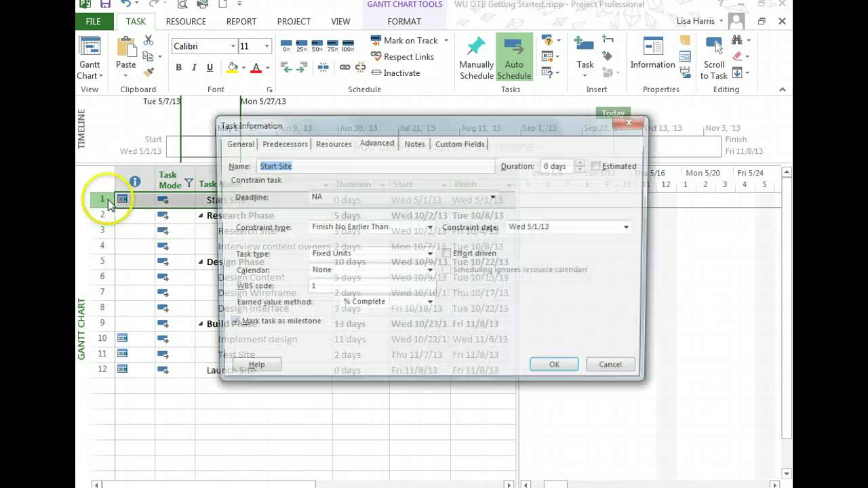Switch to the RESOURCE ribbon tab
This screenshot has height=488, width=868.
click(186, 22)
